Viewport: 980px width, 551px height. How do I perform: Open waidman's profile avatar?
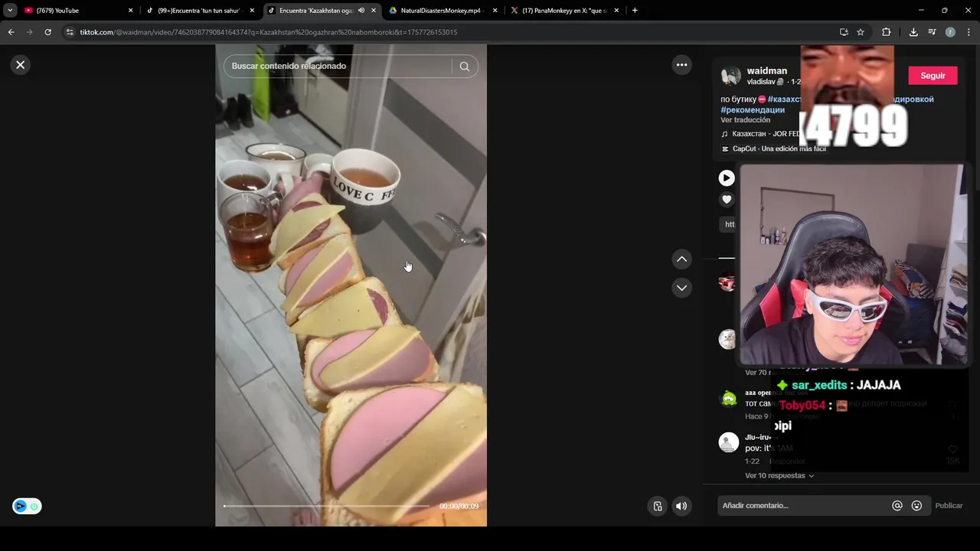[x=731, y=76]
